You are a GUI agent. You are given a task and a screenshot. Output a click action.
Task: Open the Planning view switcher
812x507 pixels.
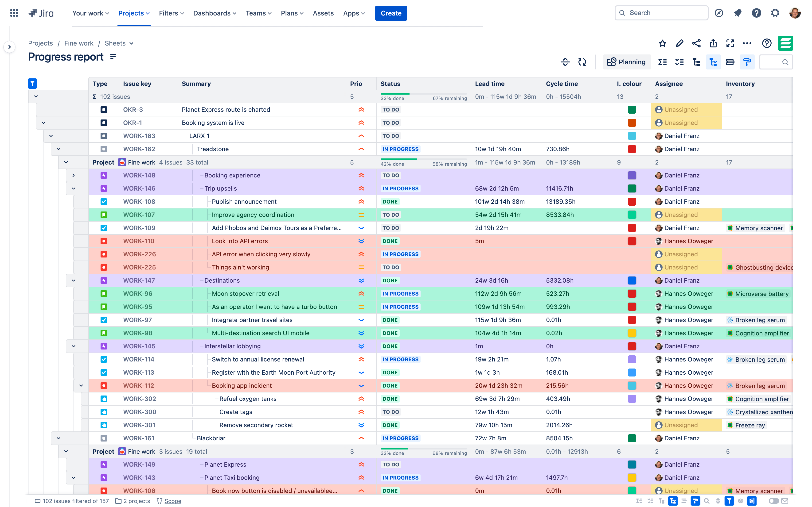pyautogui.click(x=627, y=62)
